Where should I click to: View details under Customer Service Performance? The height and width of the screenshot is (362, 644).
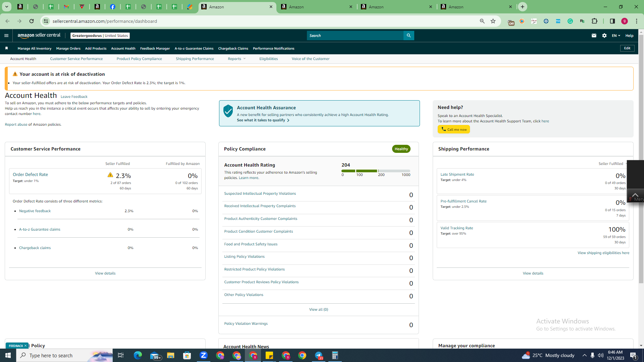(105, 273)
